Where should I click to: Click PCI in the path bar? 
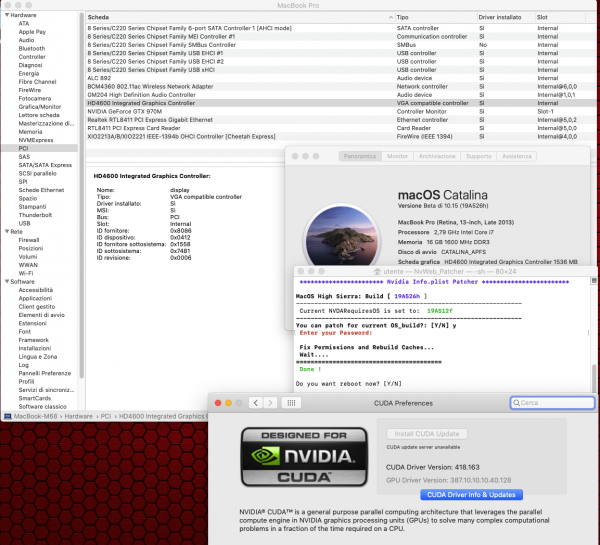coord(106,416)
